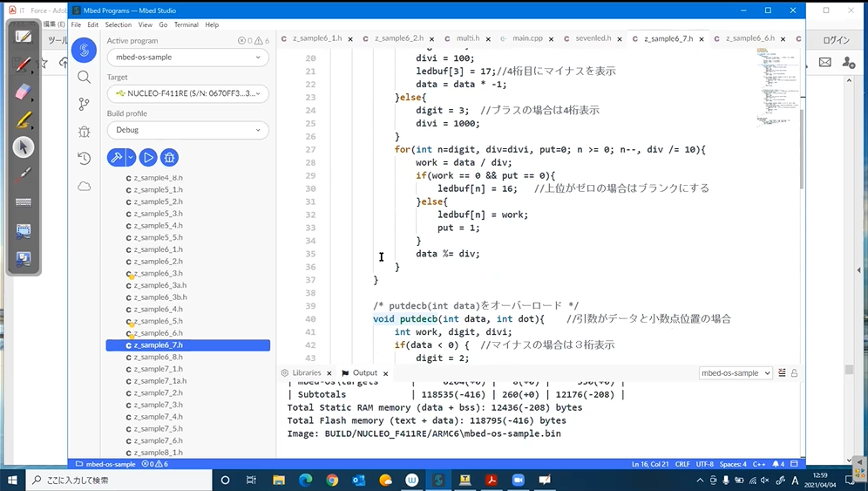The image size is (868, 491).
Task: Open the Terminal menu
Action: [186, 24]
